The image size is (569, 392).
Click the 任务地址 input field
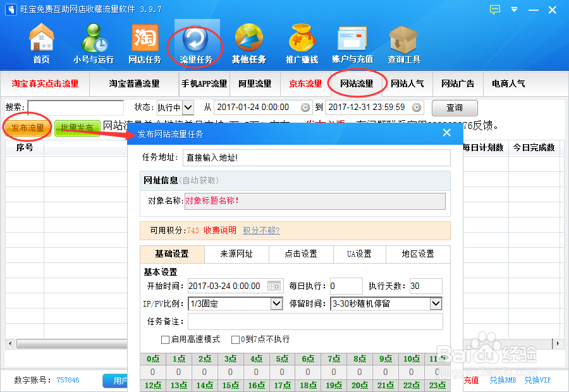pos(317,157)
